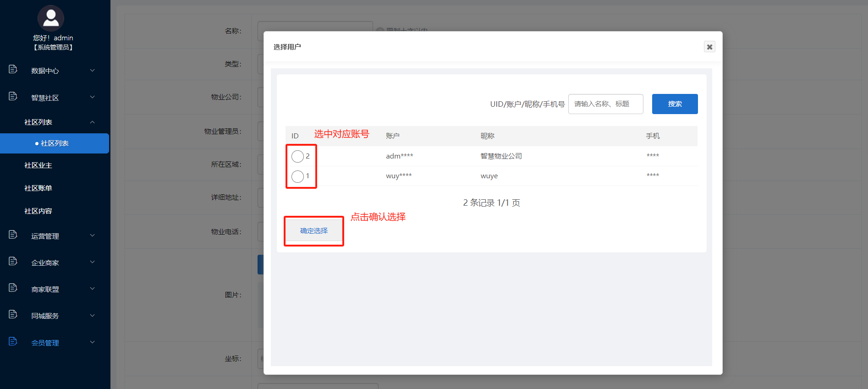Go to the 社区内容 menu item
The height and width of the screenshot is (389, 868).
(x=38, y=211)
